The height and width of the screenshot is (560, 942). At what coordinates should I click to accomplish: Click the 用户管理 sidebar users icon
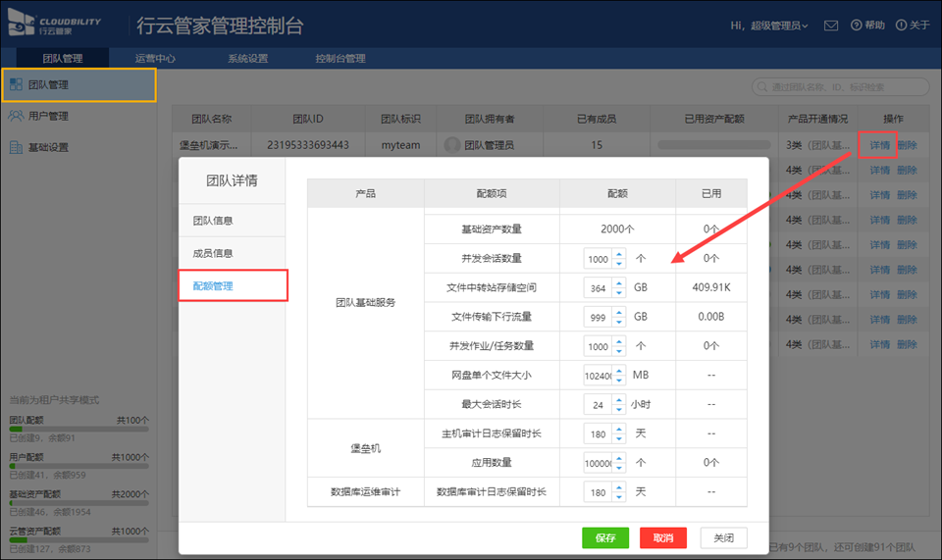pyautogui.click(x=16, y=116)
